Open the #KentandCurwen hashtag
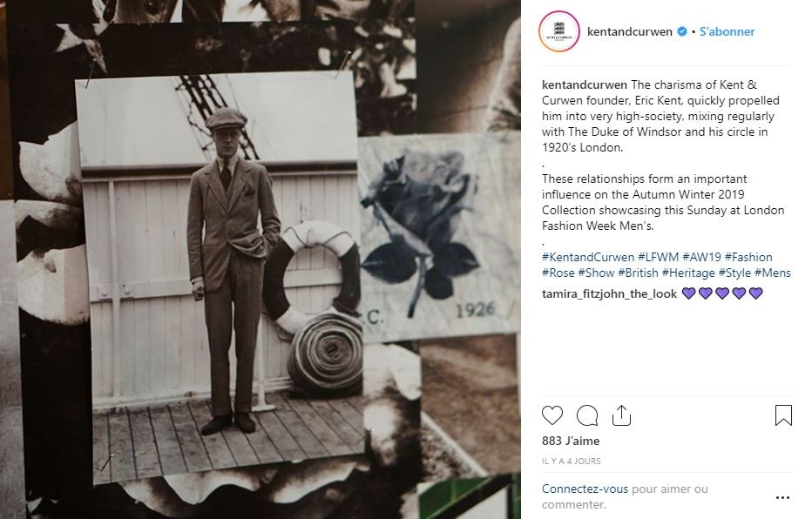The height and width of the screenshot is (519, 812). coord(588,257)
